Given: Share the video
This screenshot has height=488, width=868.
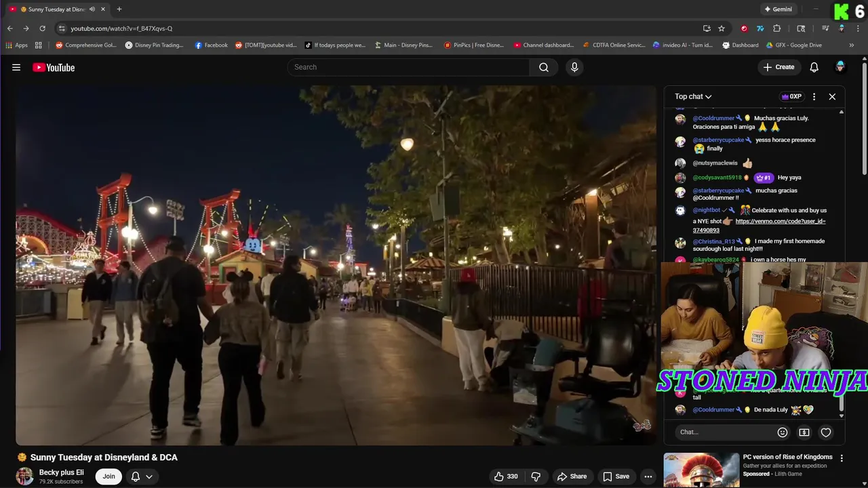Looking at the screenshot, I should click(x=572, y=476).
